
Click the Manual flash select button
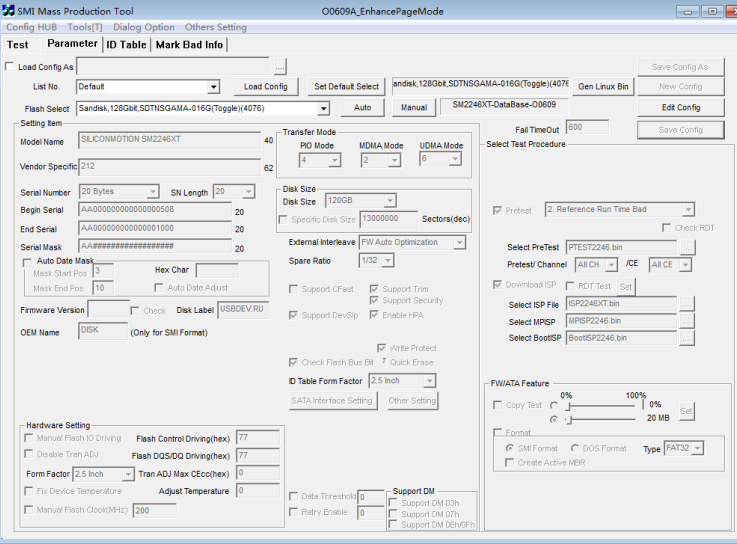tap(414, 108)
